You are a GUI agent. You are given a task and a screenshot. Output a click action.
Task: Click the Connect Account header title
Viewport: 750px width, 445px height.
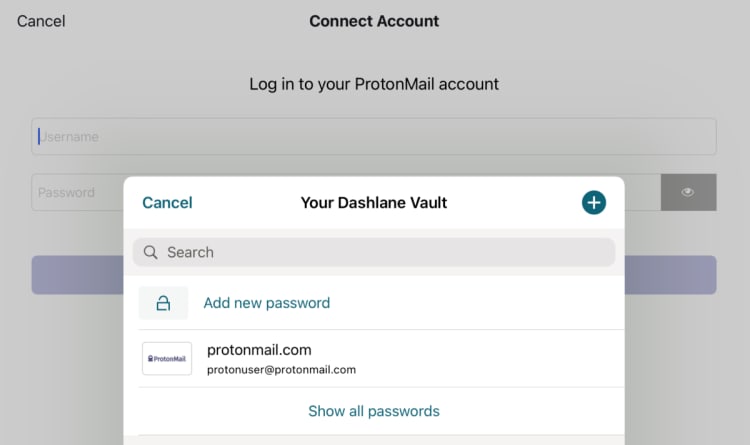[374, 21]
